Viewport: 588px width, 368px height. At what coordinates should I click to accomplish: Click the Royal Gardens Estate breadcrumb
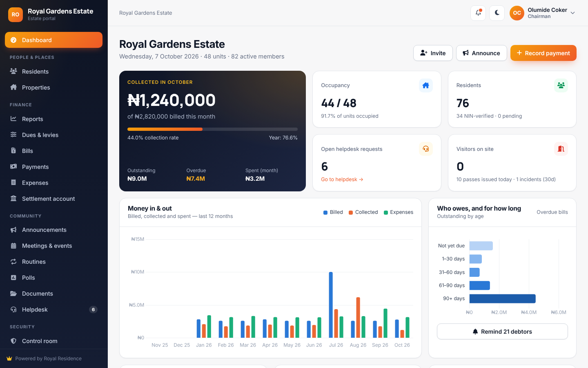(x=146, y=13)
